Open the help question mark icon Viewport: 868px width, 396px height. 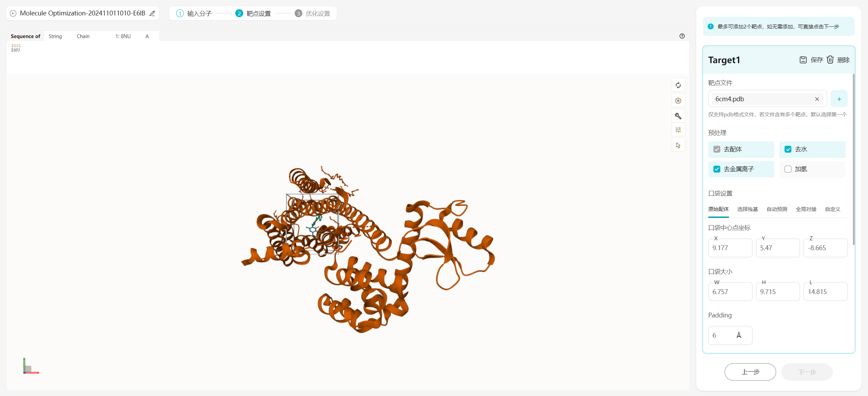[x=682, y=36]
